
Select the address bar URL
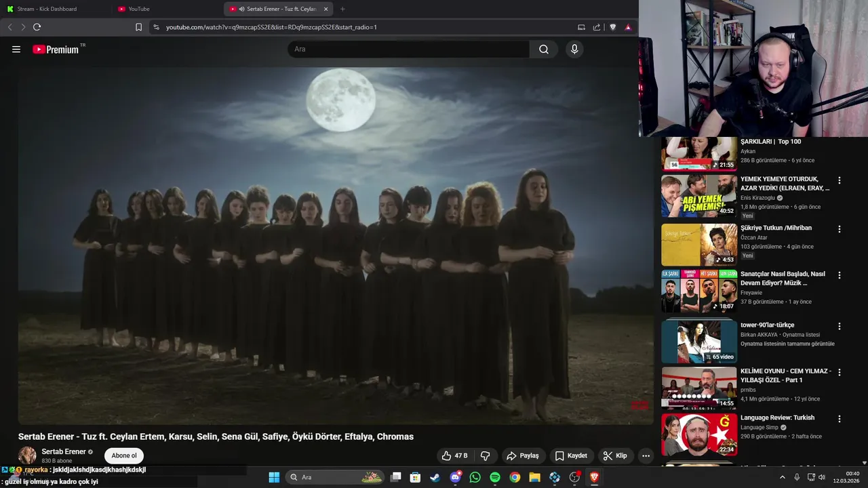[x=271, y=27]
